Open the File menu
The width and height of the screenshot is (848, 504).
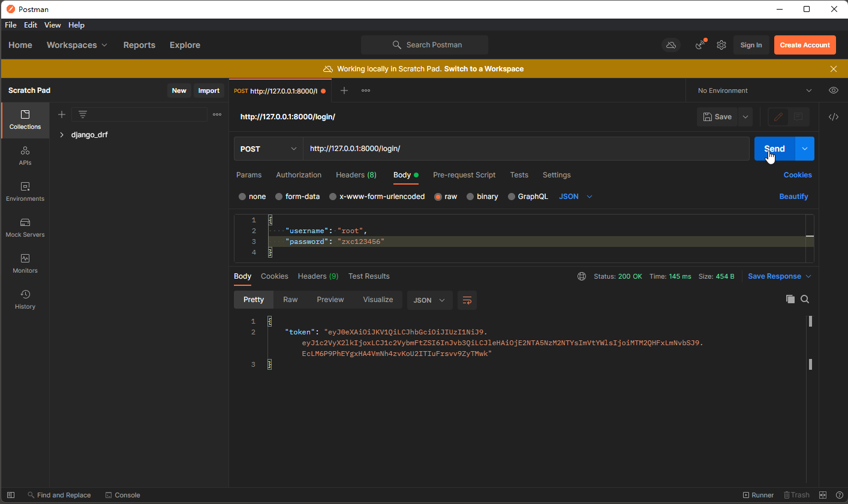click(x=11, y=25)
